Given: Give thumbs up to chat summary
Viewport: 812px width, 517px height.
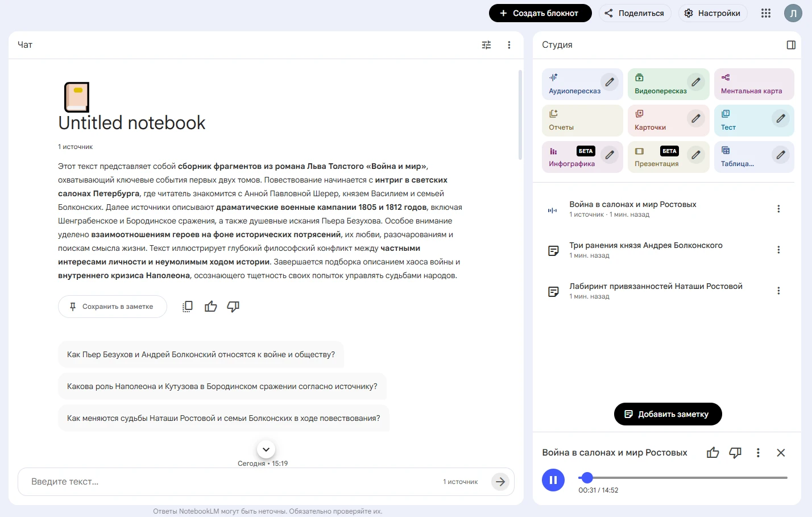Looking at the screenshot, I should [x=211, y=307].
